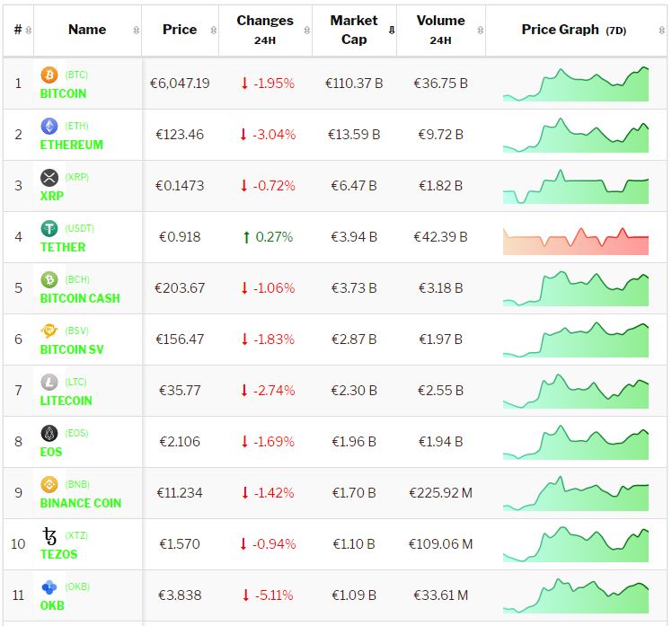Open the EOS name link

point(51,452)
